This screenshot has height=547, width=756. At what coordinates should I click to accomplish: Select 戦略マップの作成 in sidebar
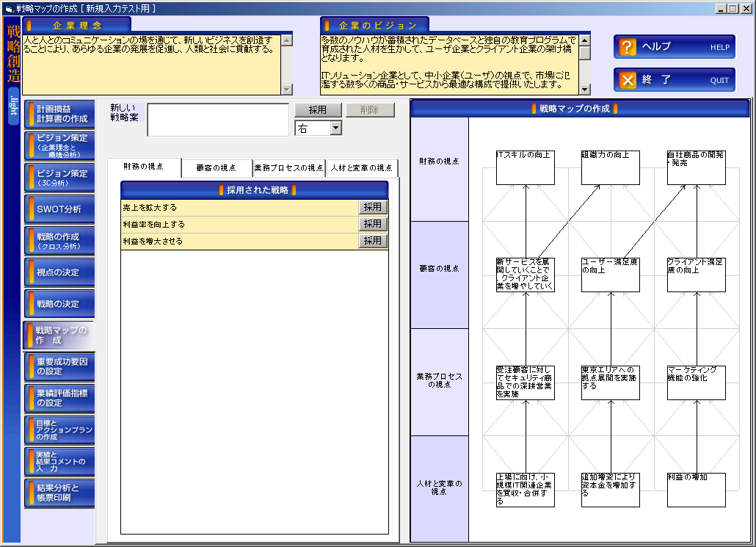click(x=59, y=336)
